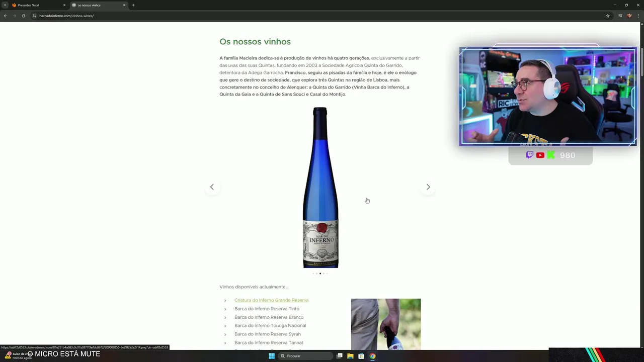Open Barca do Inferno Reserva Tinto link
The height and width of the screenshot is (362, 644).
(267, 309)
